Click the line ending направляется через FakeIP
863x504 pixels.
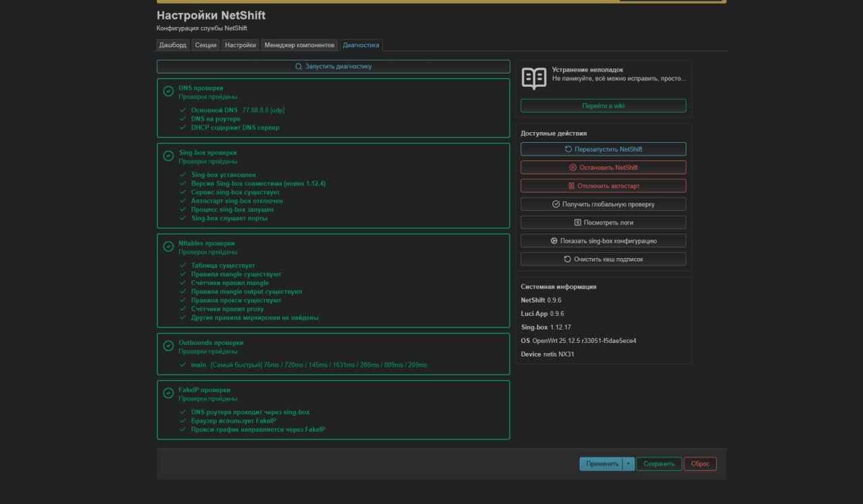(x=258, y=429)
